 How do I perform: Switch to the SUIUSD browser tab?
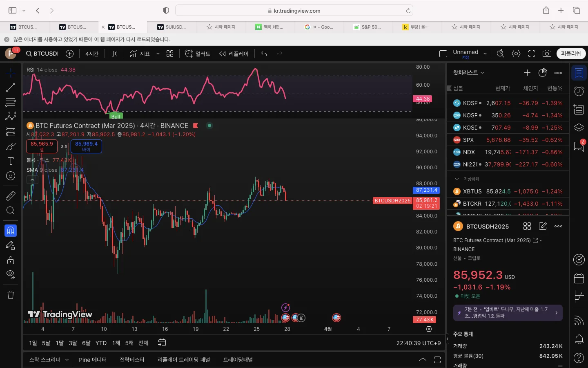point(171,27)
